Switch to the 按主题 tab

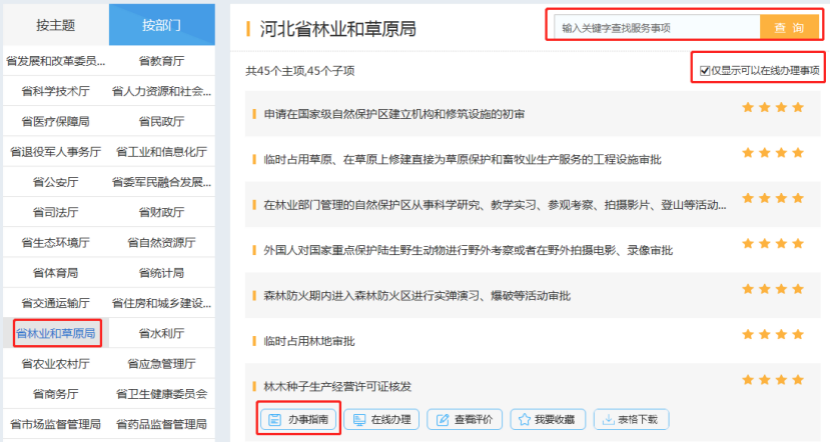click(55, 25)
